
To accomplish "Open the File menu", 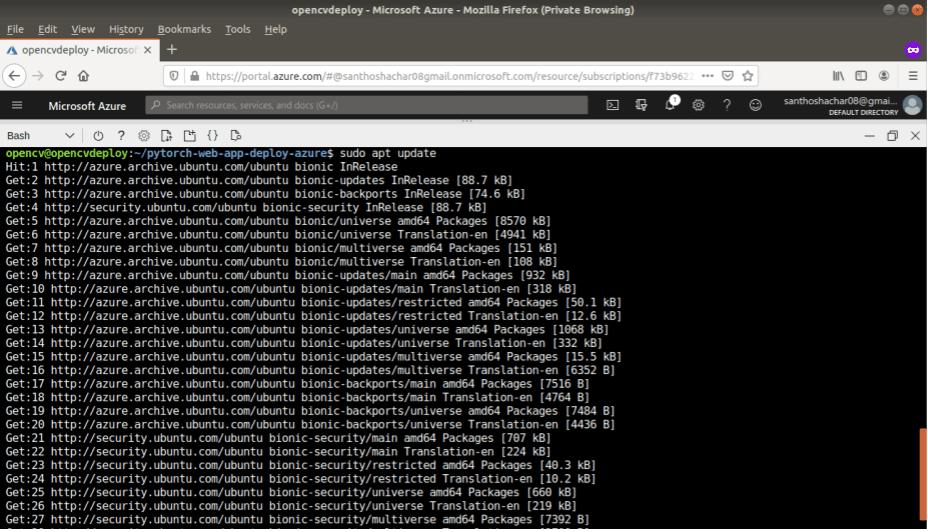I will [x=15, y=29].
